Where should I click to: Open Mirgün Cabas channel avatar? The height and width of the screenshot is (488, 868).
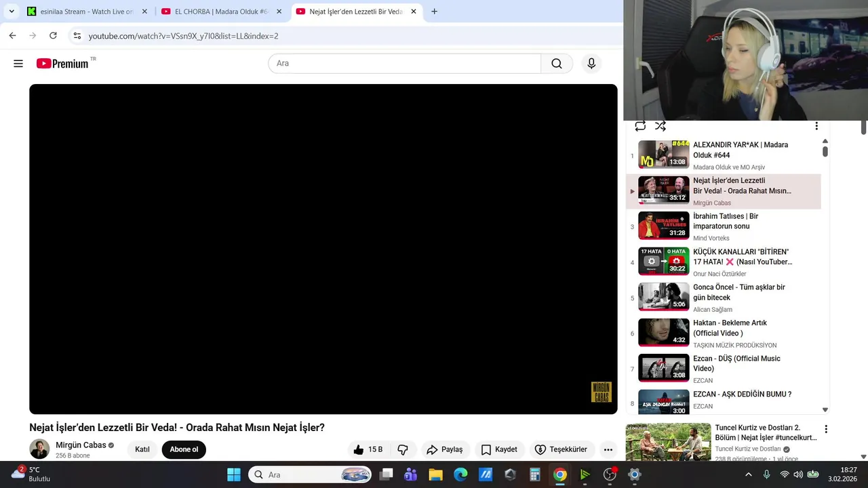(x=39, y=449)
